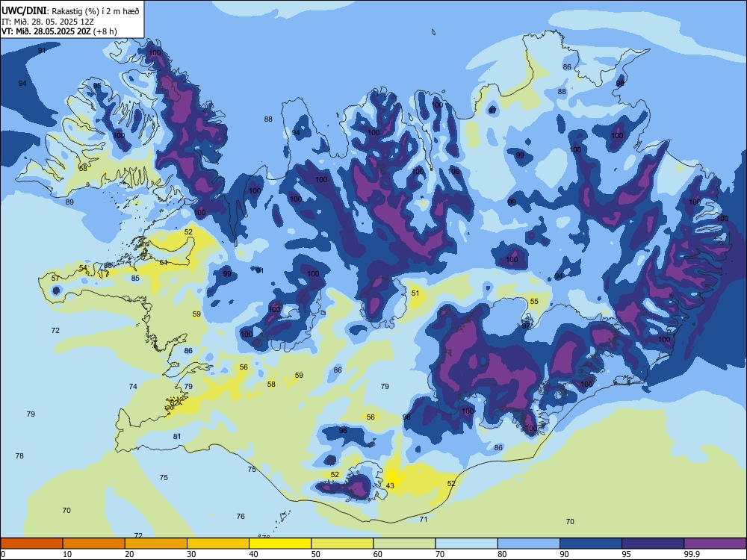Click the legend tick label 20
The width and height of the screenshot is (747, 560).
(x=129, y=554)
